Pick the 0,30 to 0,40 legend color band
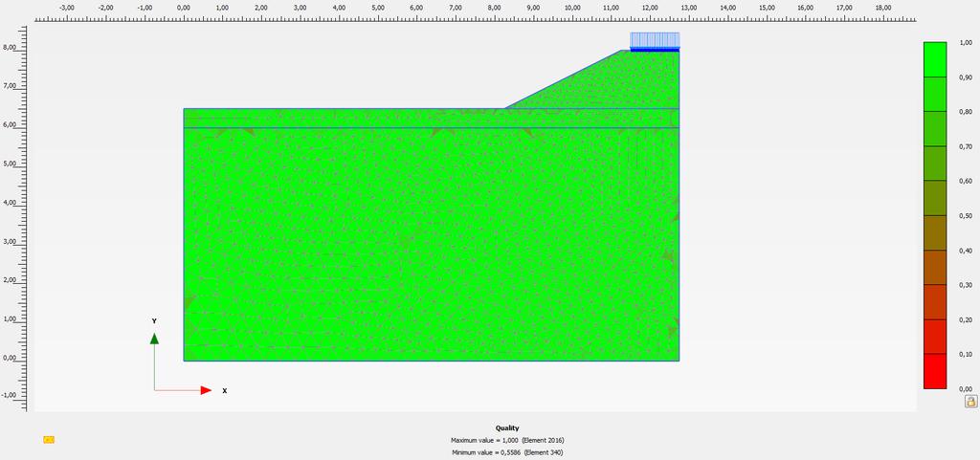Image resolution: width=980 pixels, height=460 pixels. pyautogui.click(x=935, y=267)
